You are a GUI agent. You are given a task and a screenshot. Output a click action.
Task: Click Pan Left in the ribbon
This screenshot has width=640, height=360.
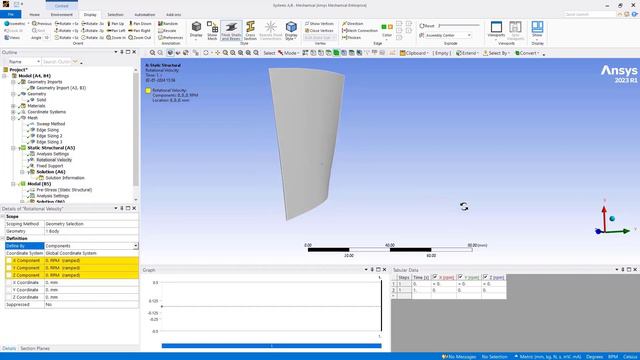[x=116, y=31]
